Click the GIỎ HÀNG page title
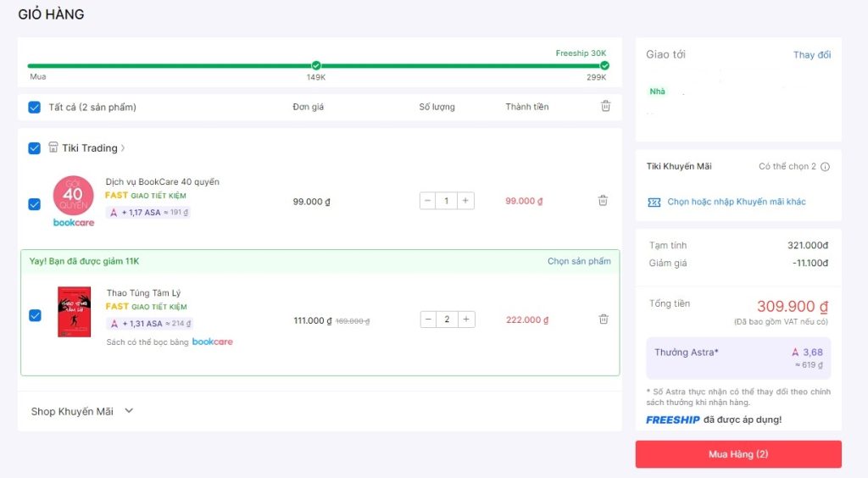868x478 pixels. pyautogui.click(x=51, y=14)
